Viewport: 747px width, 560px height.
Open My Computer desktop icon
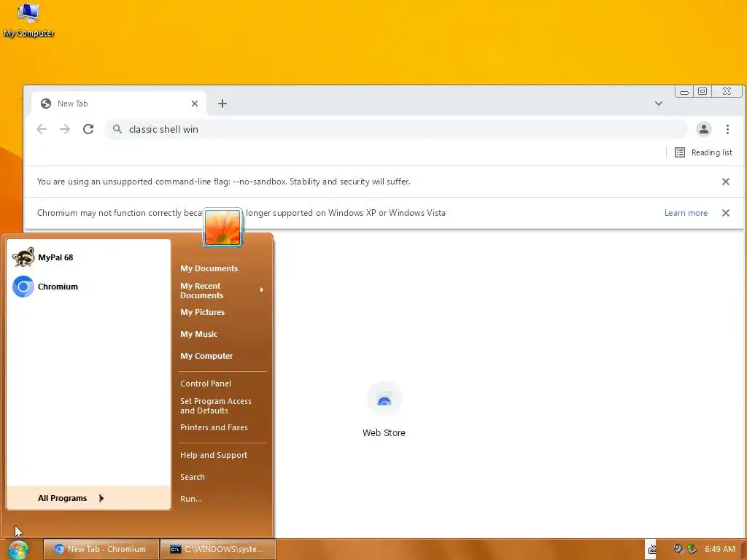tap(28, 20)
